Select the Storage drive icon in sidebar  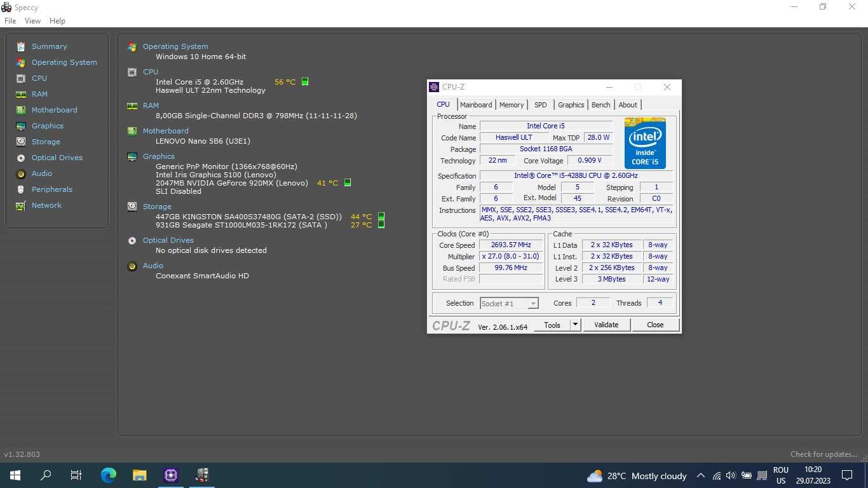[21, 142]
